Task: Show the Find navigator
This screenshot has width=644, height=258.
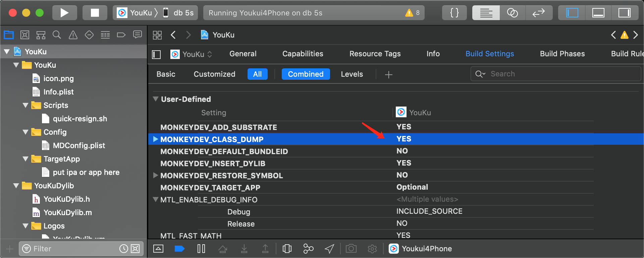Action: [x=57, y=35]
